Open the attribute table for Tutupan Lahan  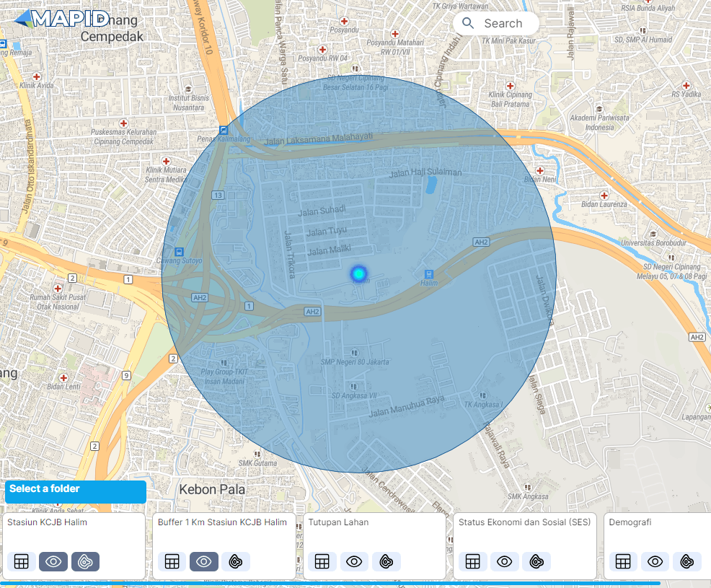click(322, 561)
